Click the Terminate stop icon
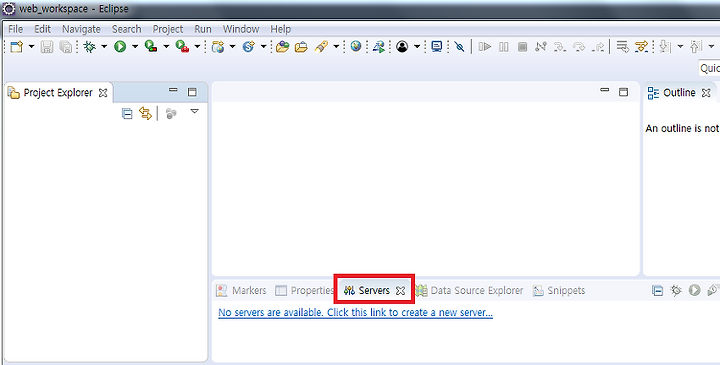Image resolution: width=720 pixels, height=365 pixels. click(x=522, y=46)
